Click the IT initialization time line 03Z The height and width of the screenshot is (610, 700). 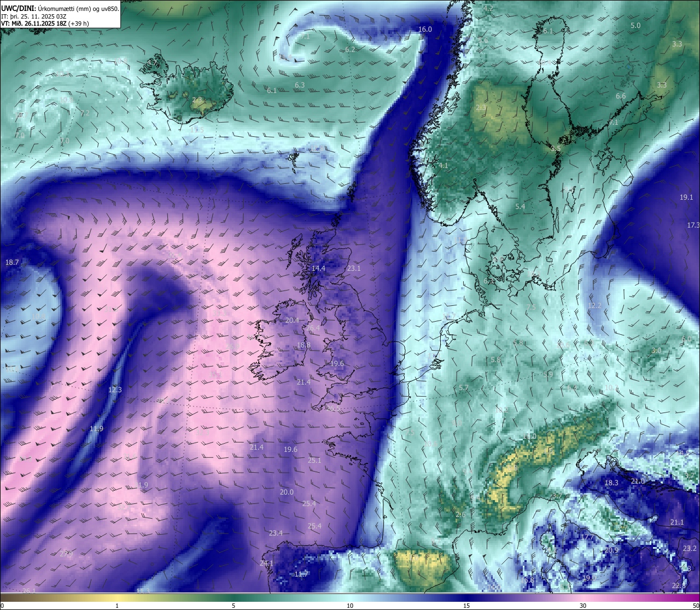point(34,16)
